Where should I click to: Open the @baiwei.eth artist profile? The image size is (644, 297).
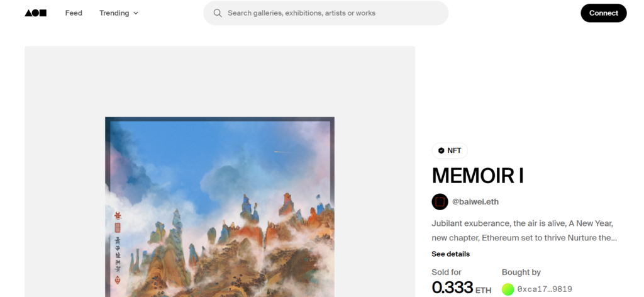point(475,202)
